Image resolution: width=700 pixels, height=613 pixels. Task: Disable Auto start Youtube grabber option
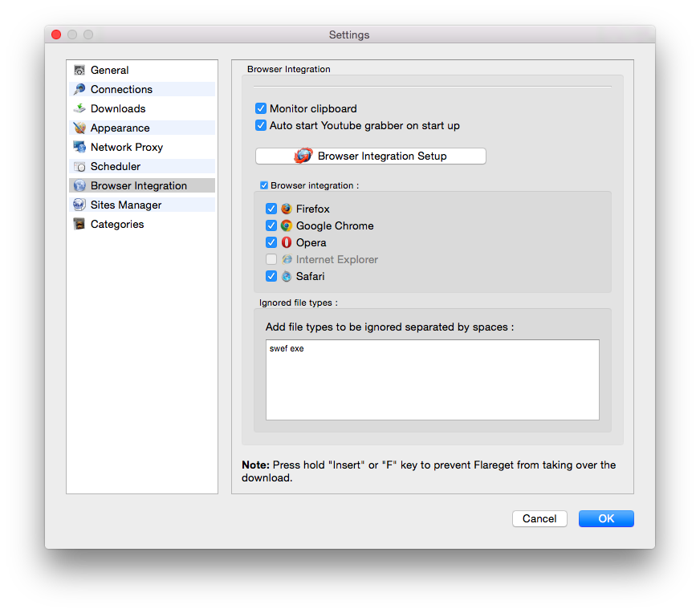261,125
